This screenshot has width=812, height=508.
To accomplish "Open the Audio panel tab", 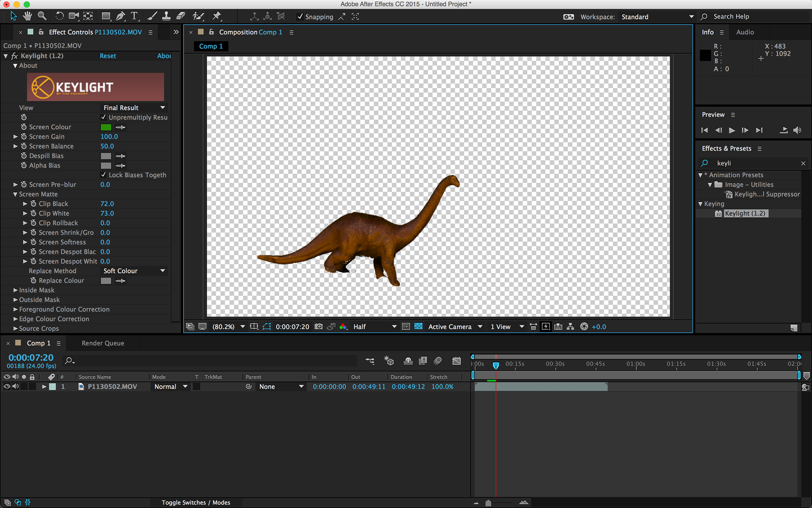I will tap(745, 32).
